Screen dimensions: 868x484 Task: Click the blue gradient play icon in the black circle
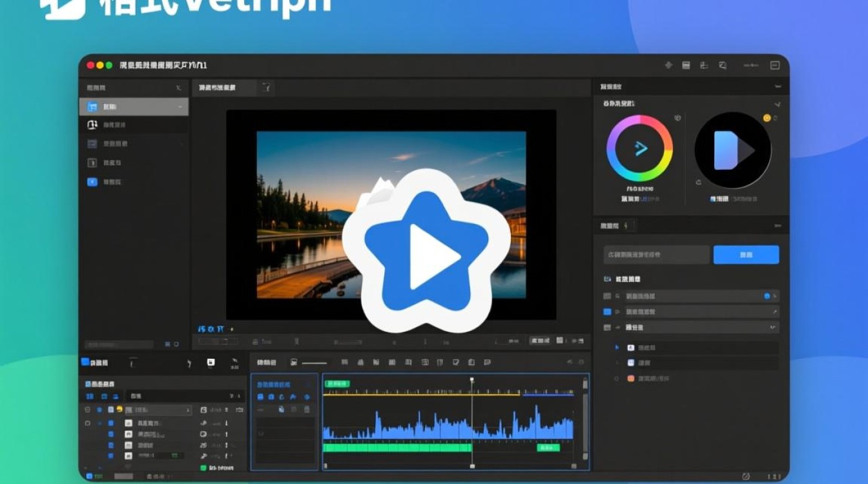tap(732, 150)
